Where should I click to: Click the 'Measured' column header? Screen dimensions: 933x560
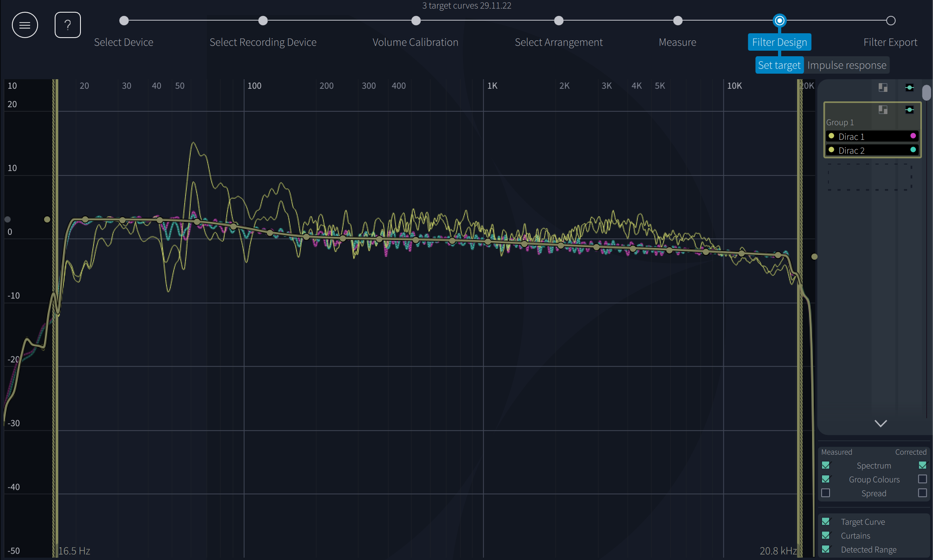click(x=837, y=452)
